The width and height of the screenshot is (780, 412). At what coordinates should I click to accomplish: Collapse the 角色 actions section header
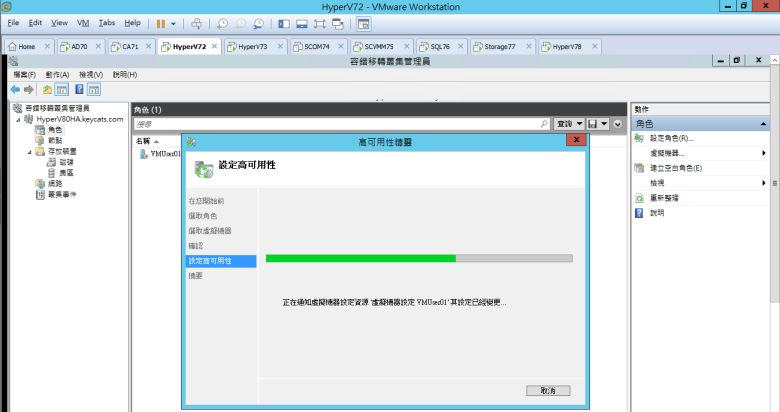[703, 123]
